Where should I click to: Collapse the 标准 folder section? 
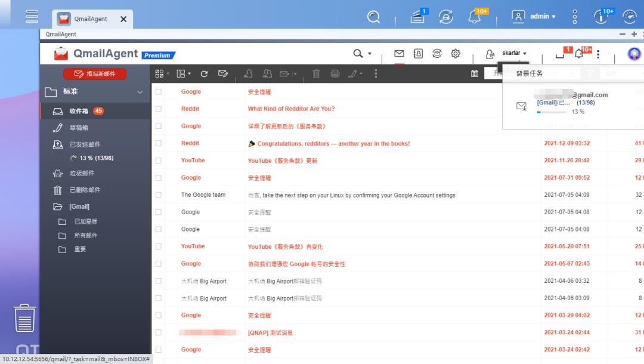click(x=140, y=92)
